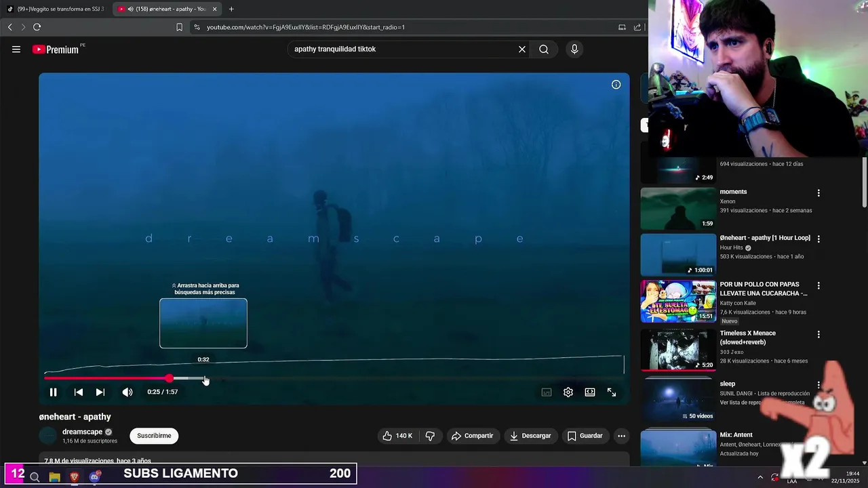The height and width of the screenshot is (488, 868).
Task: Click the browser back arrow
Action: point(9,27)
